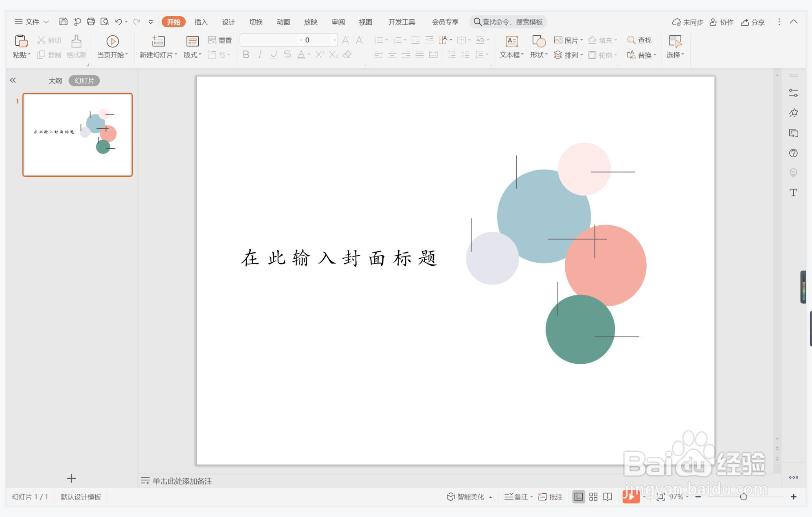Viewport: 812px width, 517px height.
Task: Toggle underline formatting
Action: [x=273, y=55]
